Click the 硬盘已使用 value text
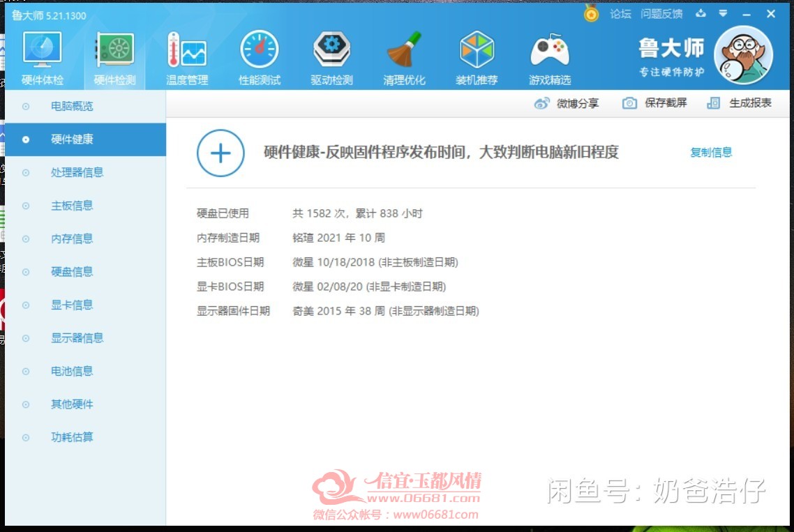The image size is (794, 532). (x=357, y=213)
